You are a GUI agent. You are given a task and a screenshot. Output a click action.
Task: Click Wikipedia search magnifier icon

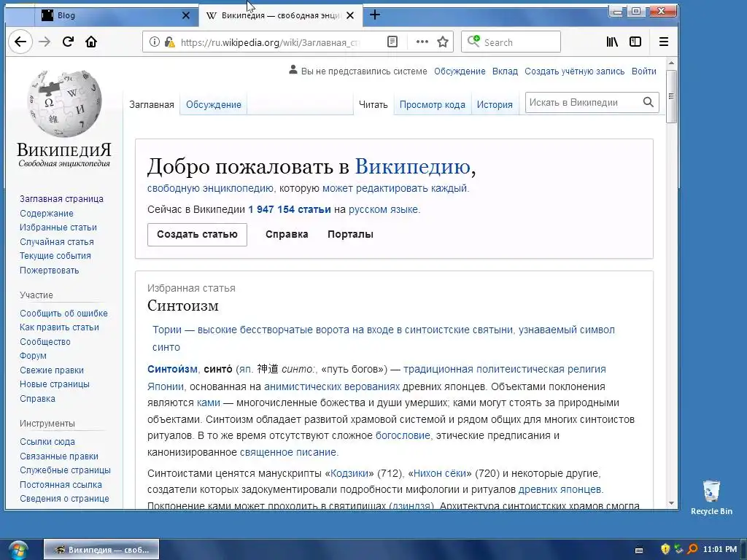(x=648, y=102)
